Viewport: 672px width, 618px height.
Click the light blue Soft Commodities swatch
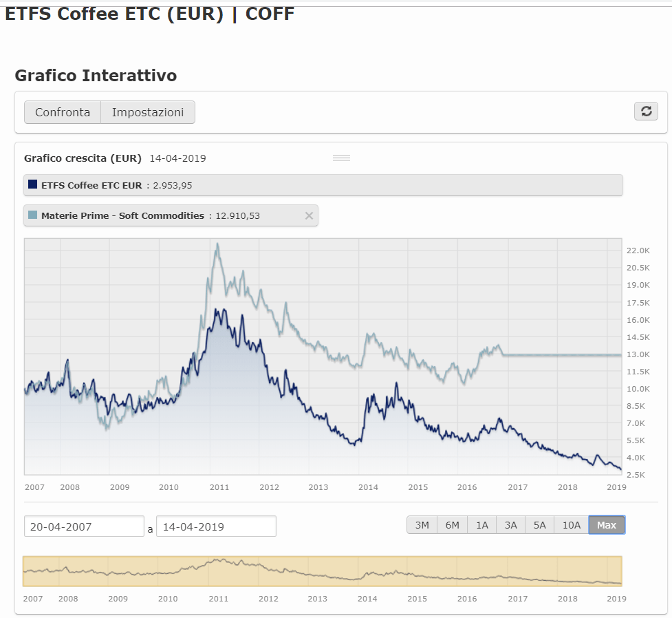pyautogui.click(x=32, y=215)
